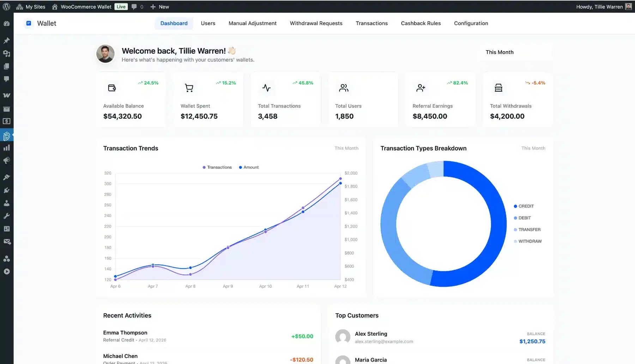This screenshot has height=364, width=635.
Task: Click the add-user icon on Referral Earnings card
Action: [x=421, y=88]
